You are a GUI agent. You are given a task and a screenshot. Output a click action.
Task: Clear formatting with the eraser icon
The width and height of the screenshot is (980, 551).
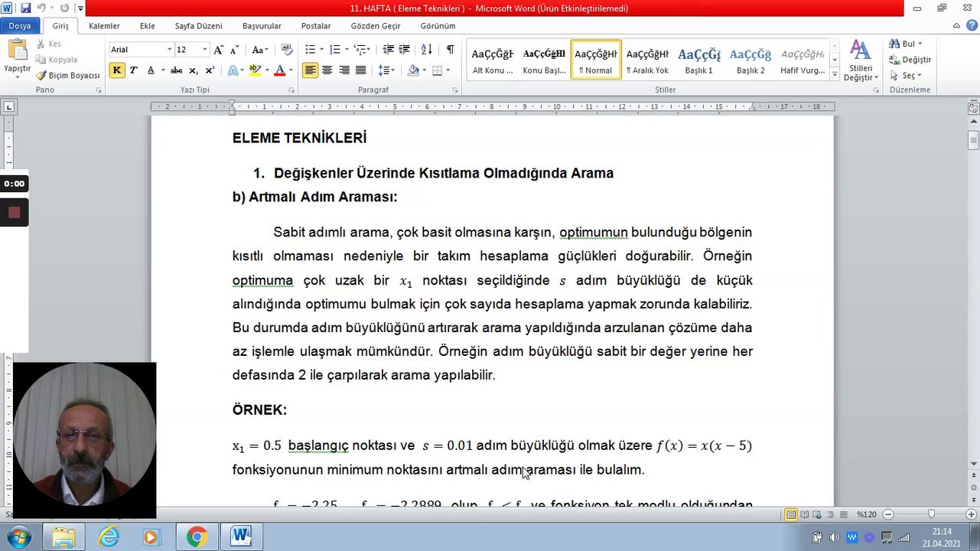pos(287,50)
